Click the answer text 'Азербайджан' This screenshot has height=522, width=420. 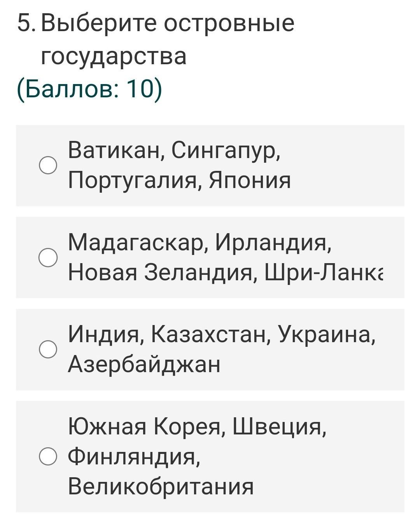coord(144,365)
